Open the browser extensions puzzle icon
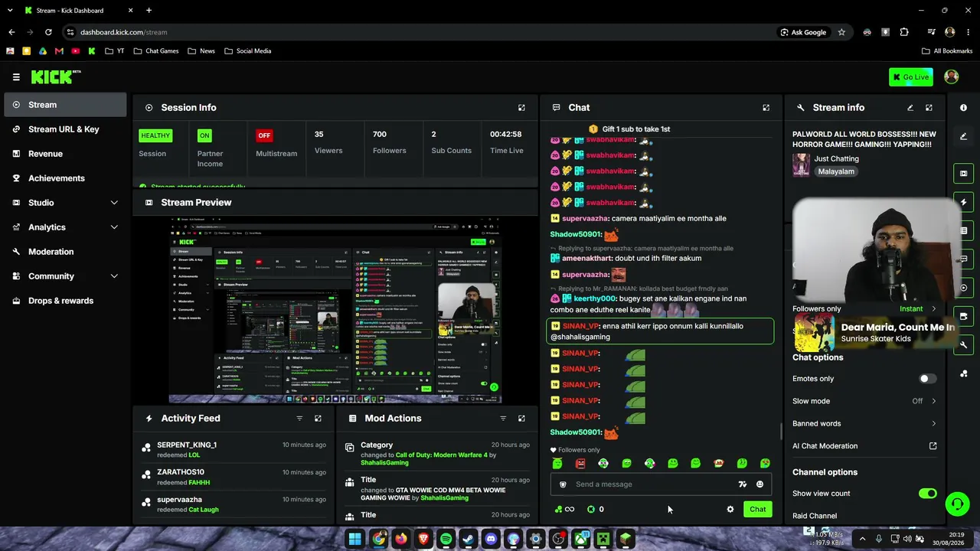The width and height of the screenshot is (980, 551). coord(904,32)
